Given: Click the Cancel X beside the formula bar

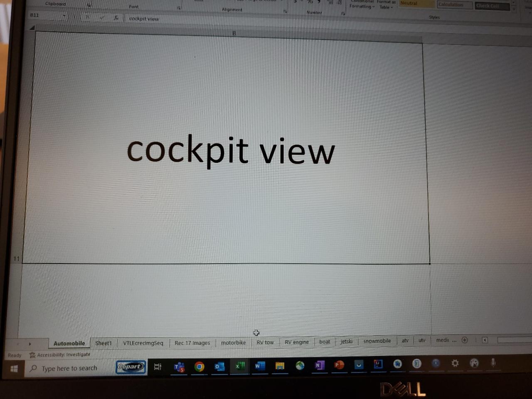Looking at the screenshot, I should pos(88,17).
